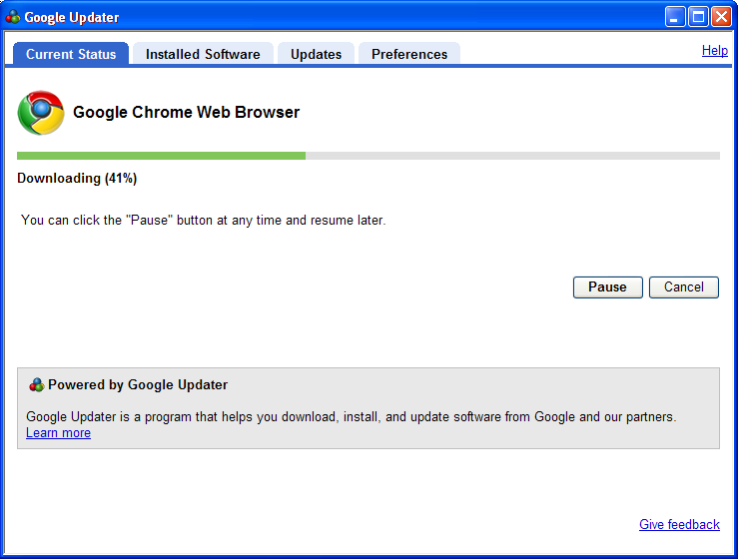739x560 pixels.
Task: Click the Google Updater title bar icon
Action: (x=13, y=17)
